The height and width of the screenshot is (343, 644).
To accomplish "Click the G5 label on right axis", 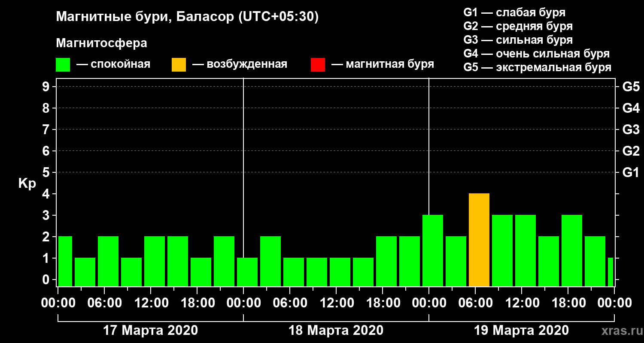I will pos(631,87).
